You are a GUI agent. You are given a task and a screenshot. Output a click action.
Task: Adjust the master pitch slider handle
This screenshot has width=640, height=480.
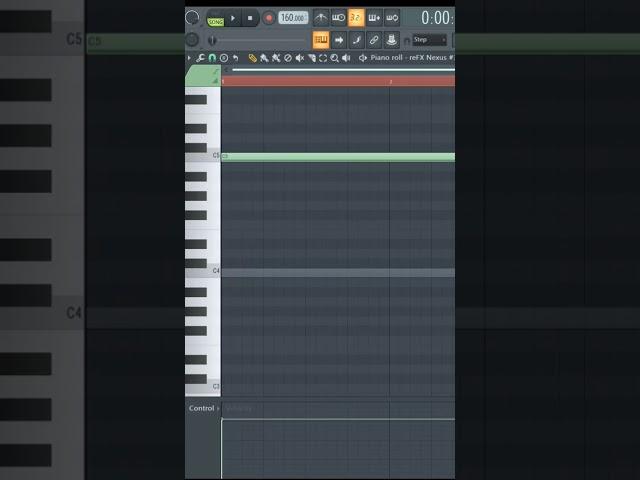coord(212,40)
